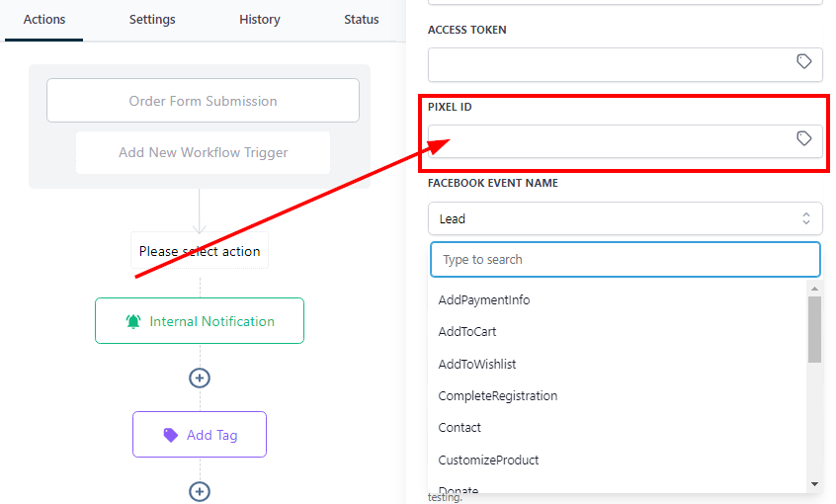Click the purple tag icon on Add Tag
This screenshot has height=504, width=836.
pyautogui.click(x=170, y=435)
